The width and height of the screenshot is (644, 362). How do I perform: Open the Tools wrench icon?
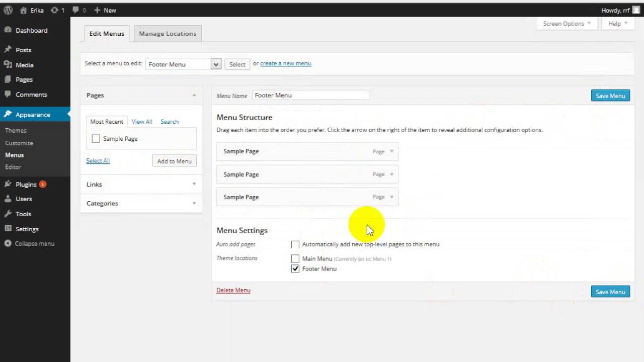point(8,214)
